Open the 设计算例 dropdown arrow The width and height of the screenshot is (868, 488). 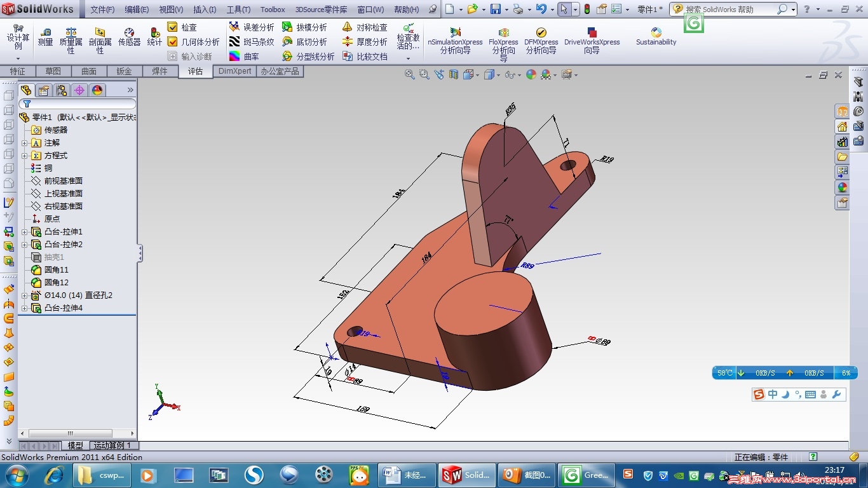[18, 58]
